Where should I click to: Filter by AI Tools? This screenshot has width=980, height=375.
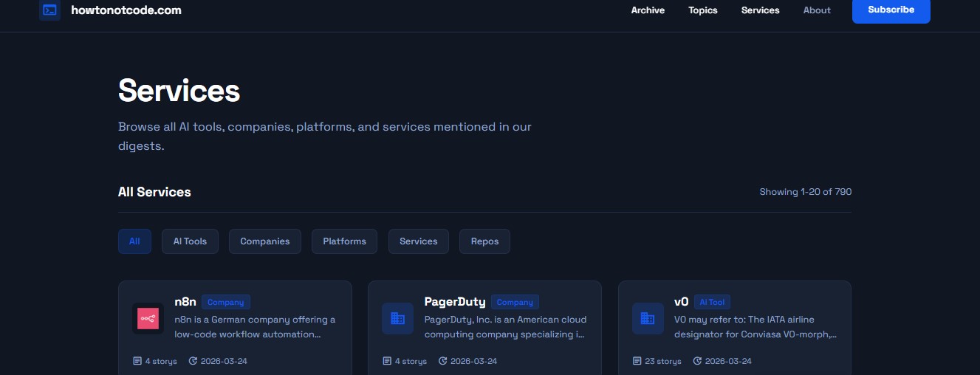pyautogui.click(x=190, y=241)
